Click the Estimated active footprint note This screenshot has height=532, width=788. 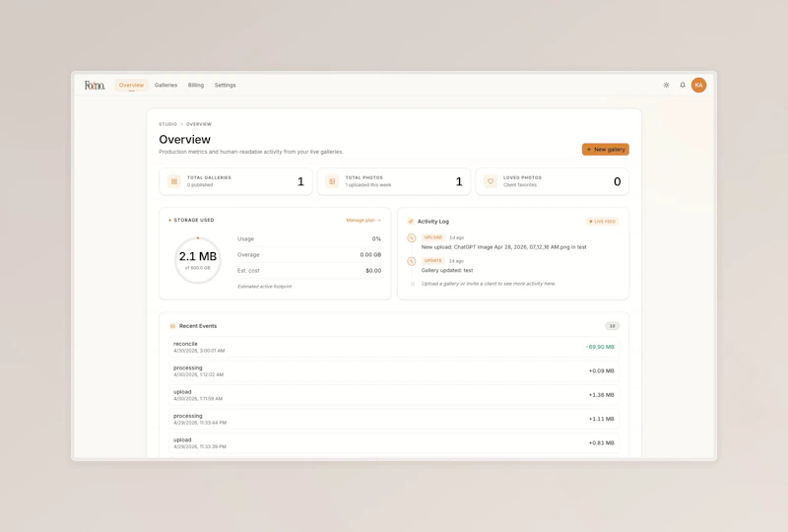click(x=264, y=287)
